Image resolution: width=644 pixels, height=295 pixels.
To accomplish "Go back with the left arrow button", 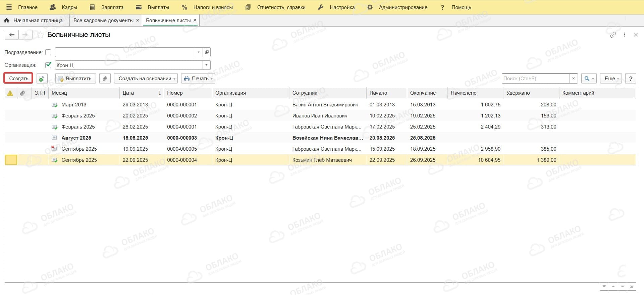I will [12, 35].
